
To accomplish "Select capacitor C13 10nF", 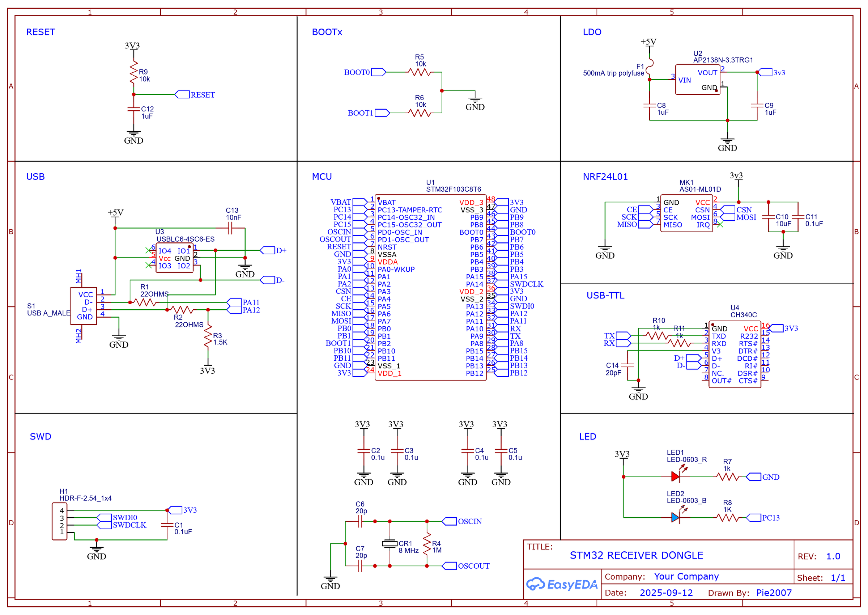I will (230, 228).
